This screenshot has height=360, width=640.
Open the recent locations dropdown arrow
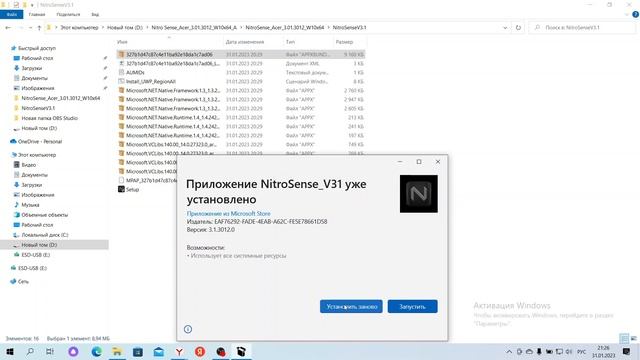[x=30, y=28]
